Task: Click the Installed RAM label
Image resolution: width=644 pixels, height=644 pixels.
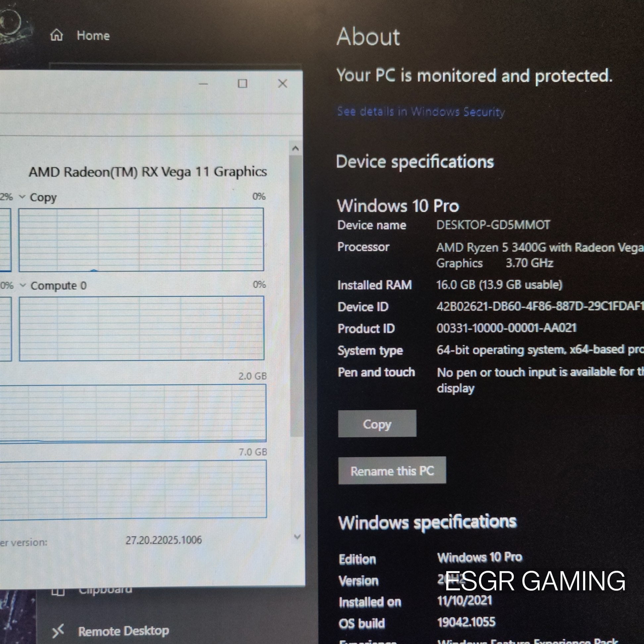Action: (x=374, y=285)
